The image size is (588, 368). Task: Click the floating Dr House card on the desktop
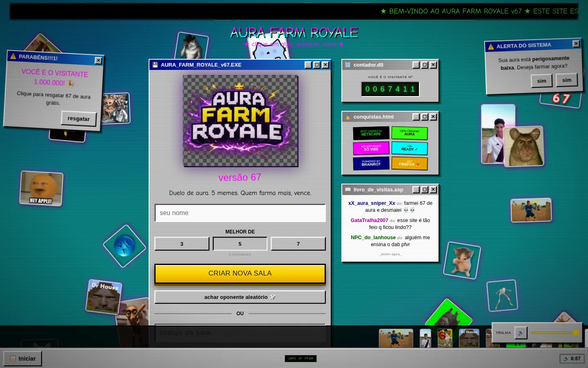click(104, 297)
